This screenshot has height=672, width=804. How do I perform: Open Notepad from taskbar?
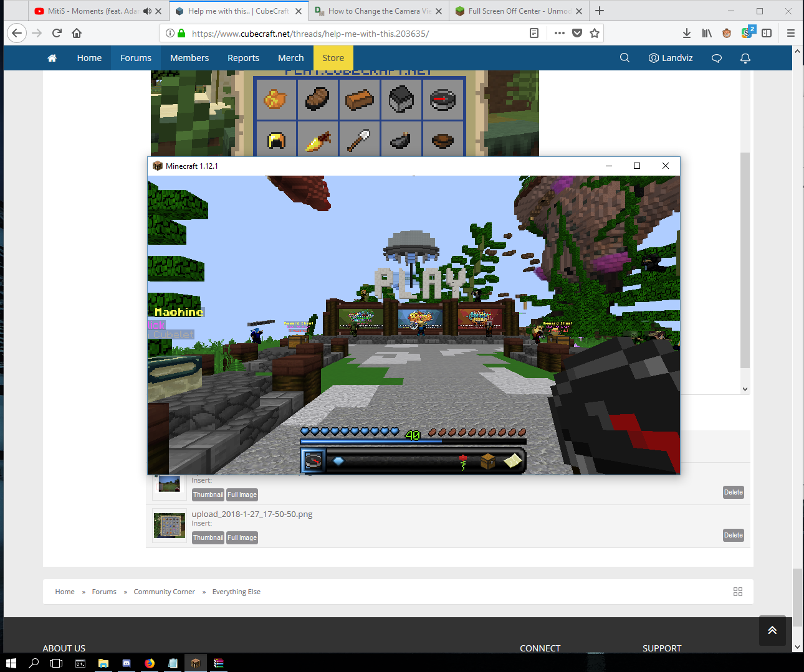pyautogui.click(x=173, y=663)
